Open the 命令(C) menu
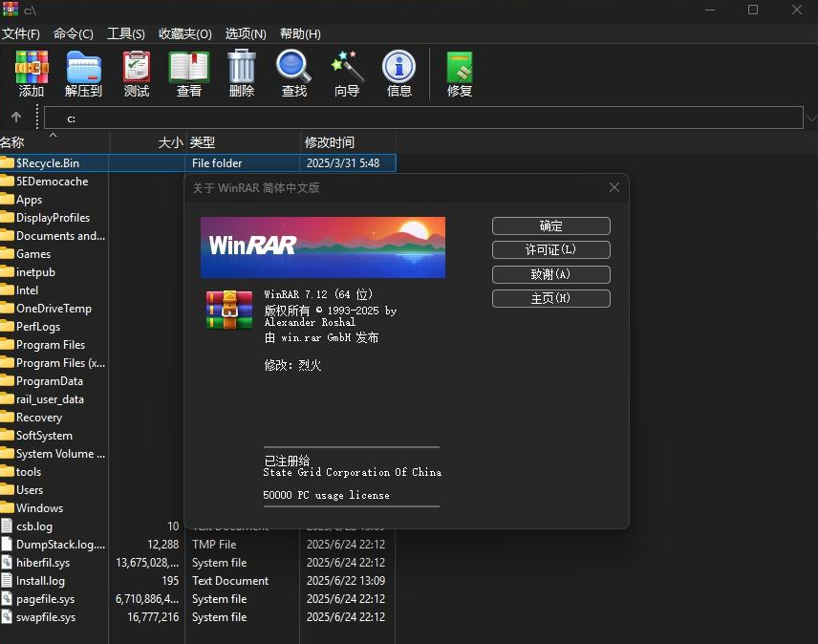 (73, 33)
